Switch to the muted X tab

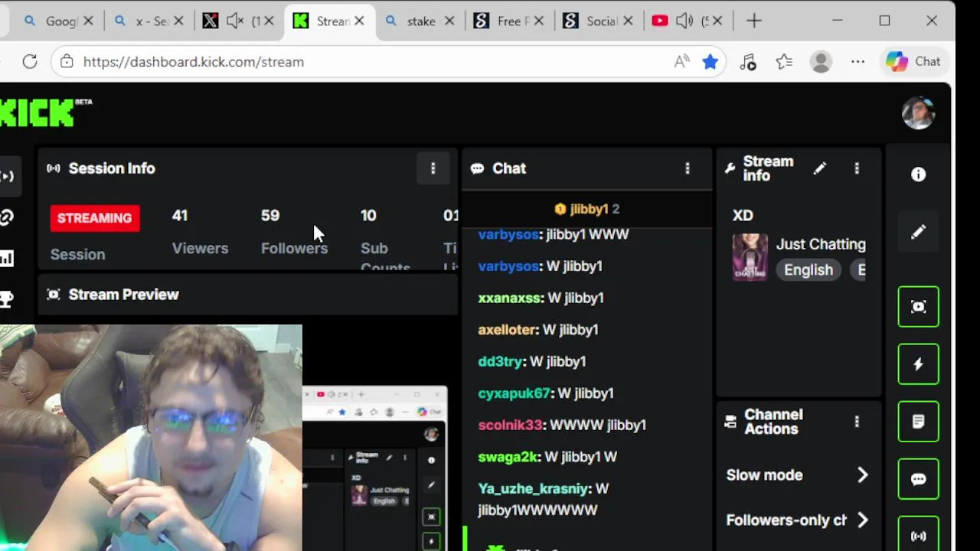coord(239,21)
